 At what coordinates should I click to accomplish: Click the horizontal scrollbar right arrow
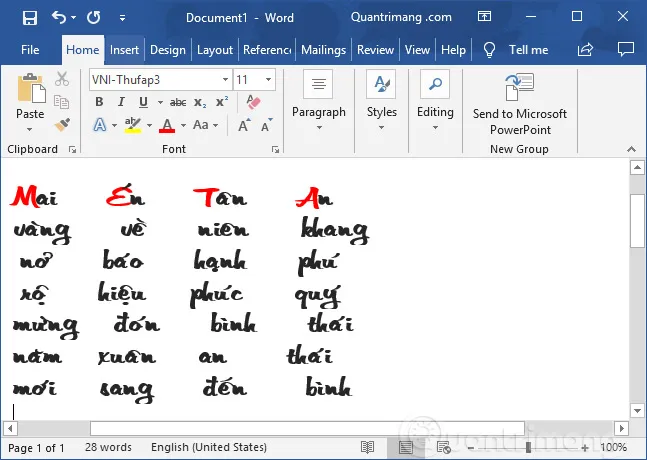pos(621,428)
